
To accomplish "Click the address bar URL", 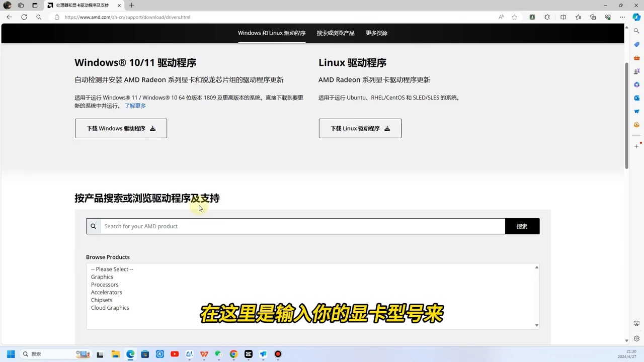I will [x=127, y=17].
